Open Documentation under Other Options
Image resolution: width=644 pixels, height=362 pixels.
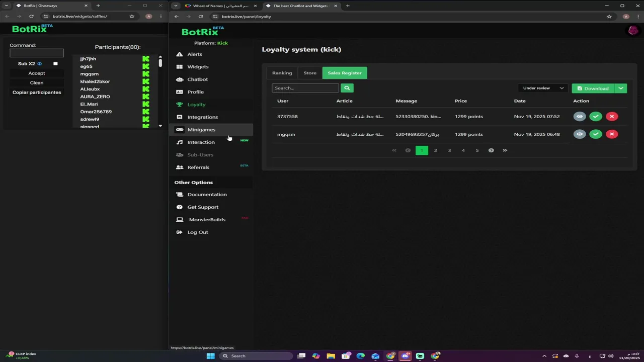(207, 195)
